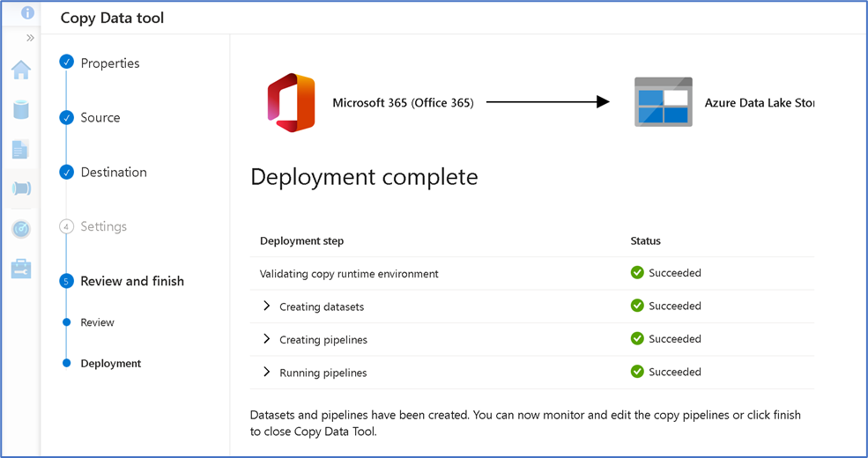
Task: Expand the Creating pipelines row
Action: (266, 339)
